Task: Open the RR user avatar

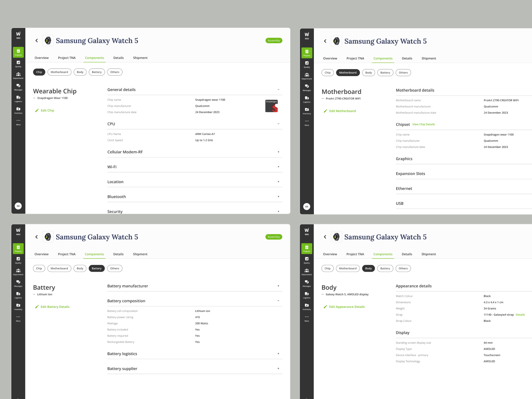Action: pyautogui.click(x=18, y=206)
